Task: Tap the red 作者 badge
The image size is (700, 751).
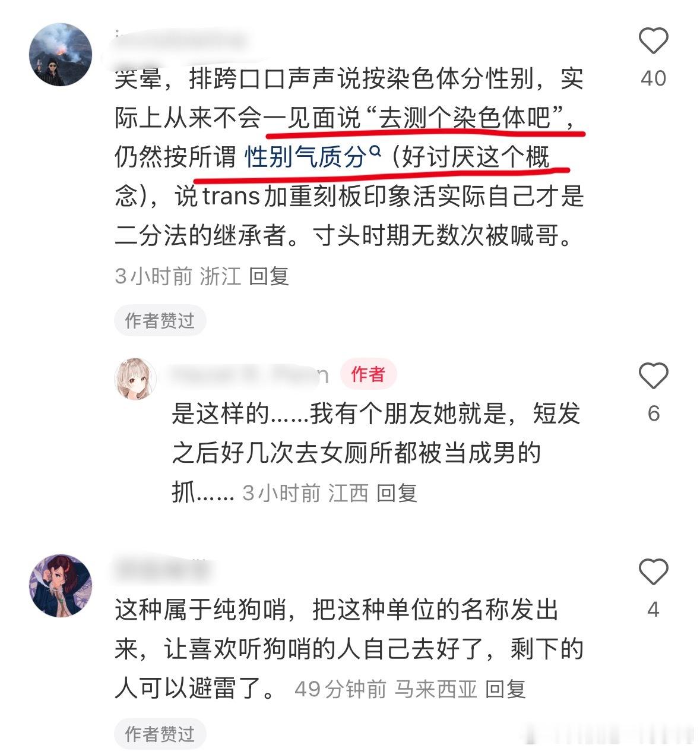Action: [x=368, y=374]
